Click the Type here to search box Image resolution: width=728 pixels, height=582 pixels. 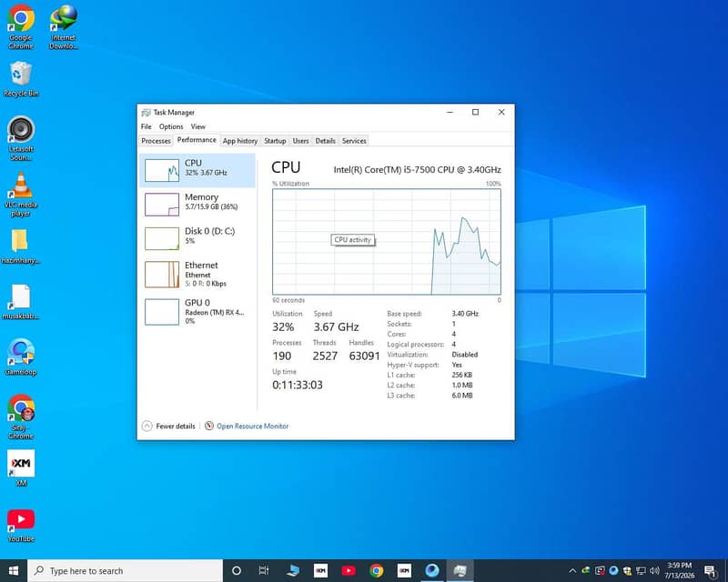click(126, 570)
